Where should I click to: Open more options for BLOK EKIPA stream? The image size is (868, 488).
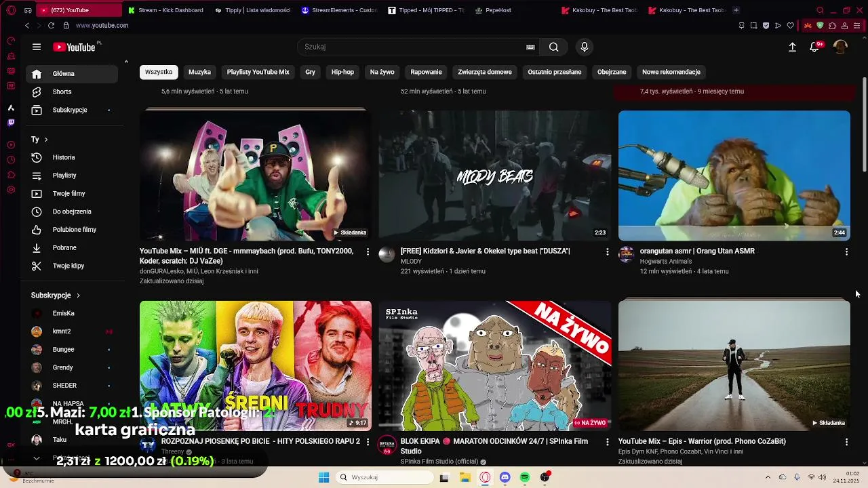[x=607, y=442]
